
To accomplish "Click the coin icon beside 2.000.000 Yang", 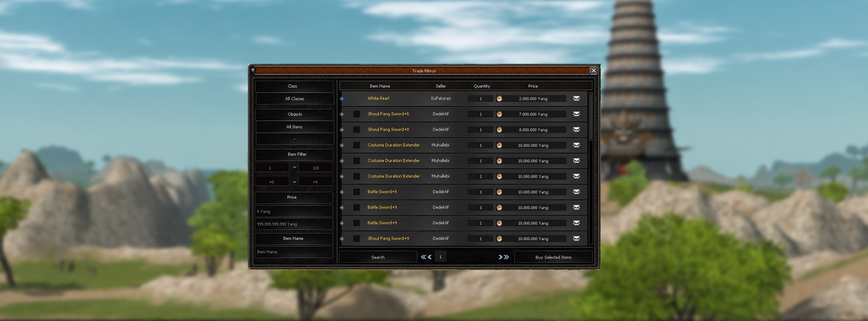I will click(499, 98).
